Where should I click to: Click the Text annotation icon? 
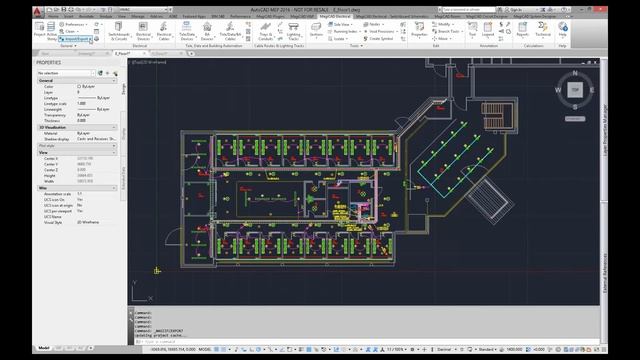click(x=472, y=30)
